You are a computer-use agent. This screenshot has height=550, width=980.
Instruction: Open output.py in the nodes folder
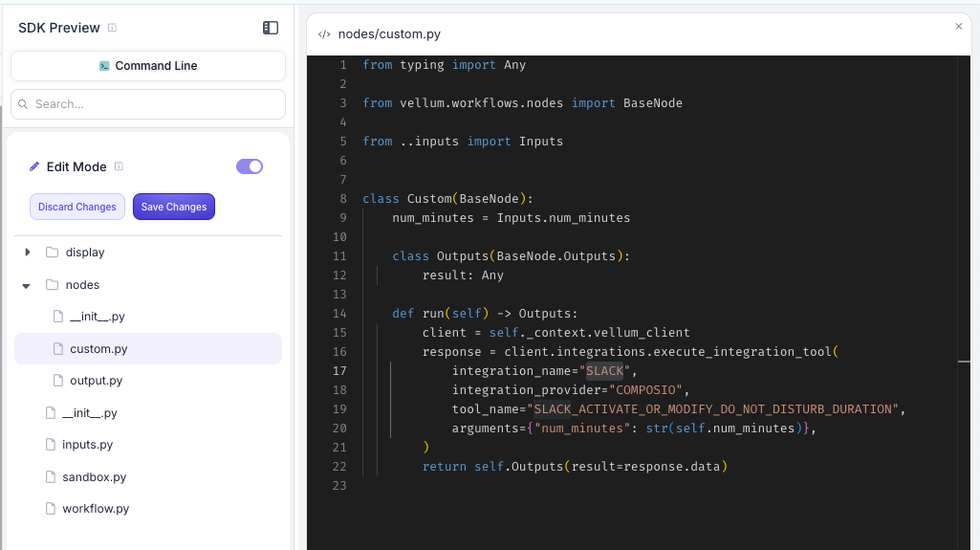point(96,381)
